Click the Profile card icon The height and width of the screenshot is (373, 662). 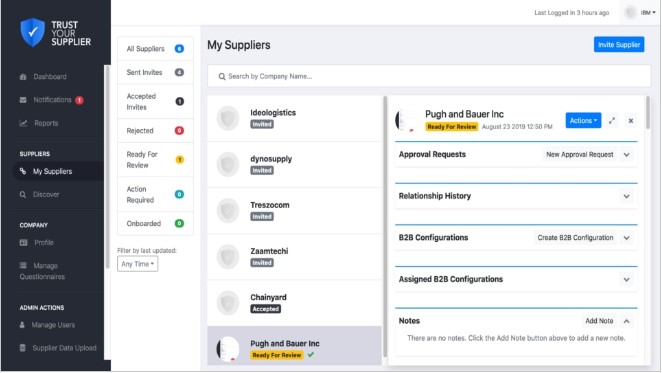[23, 242]
